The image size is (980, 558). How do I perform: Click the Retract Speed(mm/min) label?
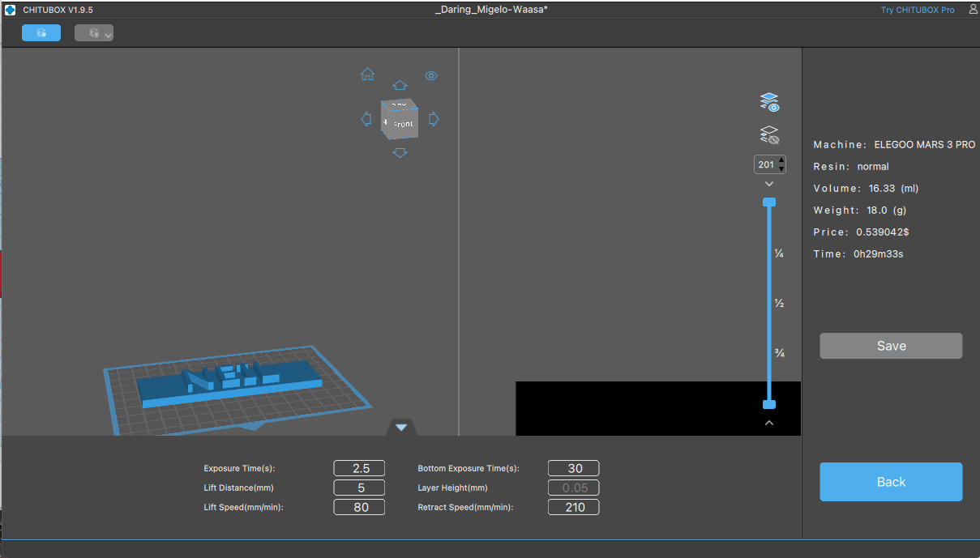465,508
